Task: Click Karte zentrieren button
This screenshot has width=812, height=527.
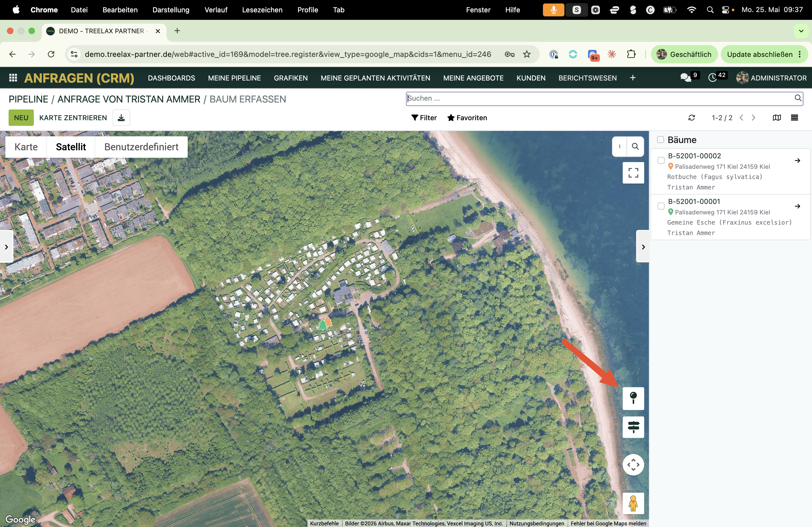Action: (x=73, y=118)
